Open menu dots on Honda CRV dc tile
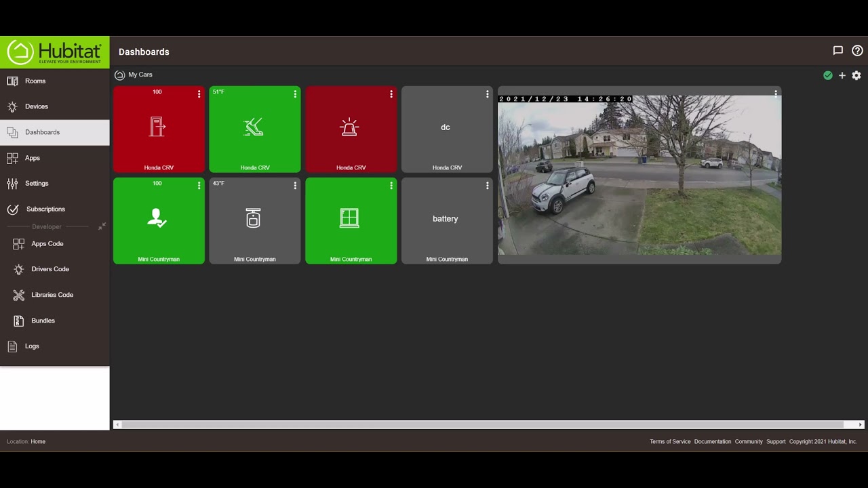 click(x=487, y=94)
